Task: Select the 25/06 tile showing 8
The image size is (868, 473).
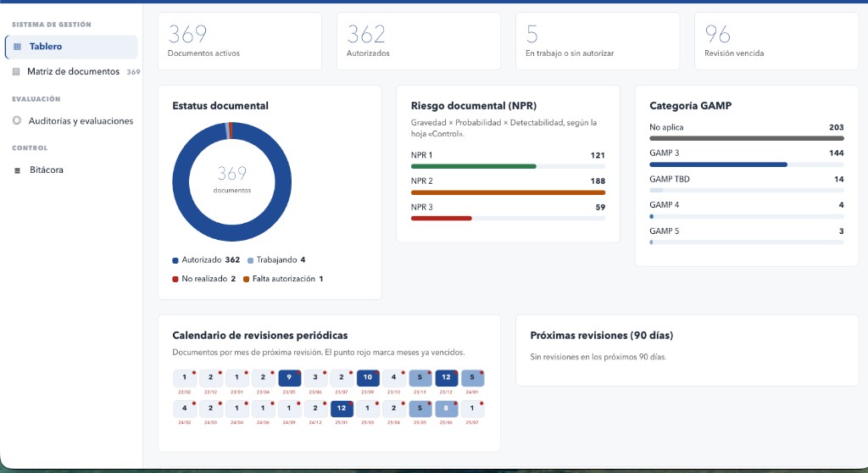Action: tap(446, 409)
